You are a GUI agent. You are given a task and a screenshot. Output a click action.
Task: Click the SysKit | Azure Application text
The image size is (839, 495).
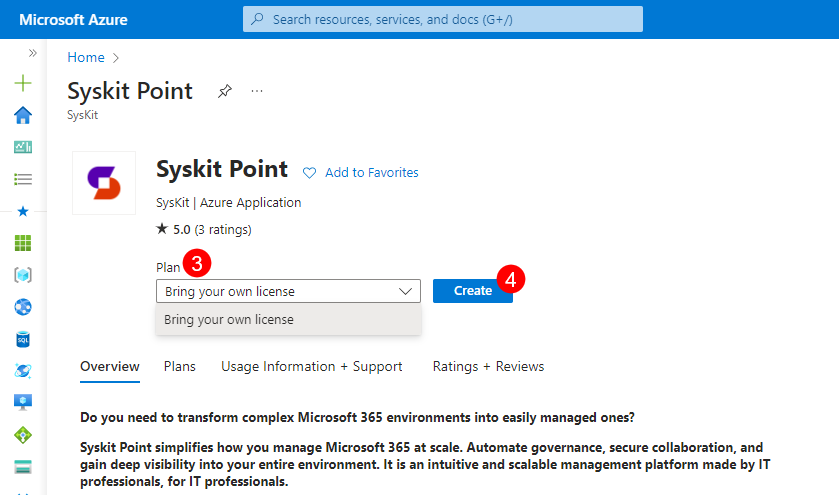(x=228, y=203)
